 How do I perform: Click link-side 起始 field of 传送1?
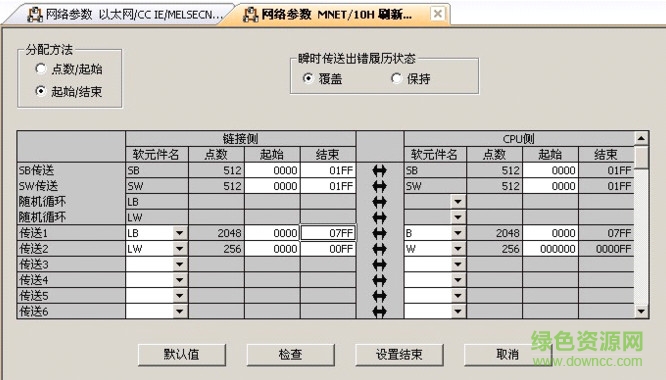coord(272,233)
